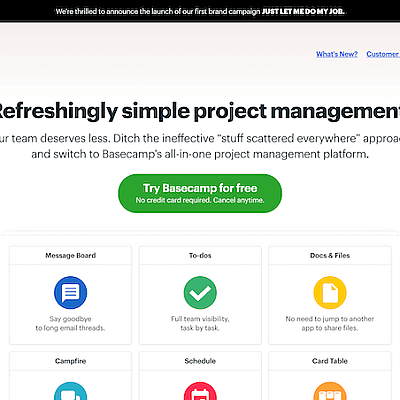Click 'Say goodbye to long email threads' text
Image resolution: width=400 pixels, height=400 pixels.
pos(70,323)
